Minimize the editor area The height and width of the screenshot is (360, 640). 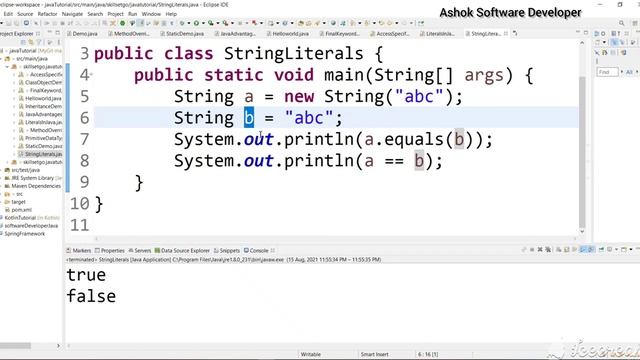(x=578, y=32)
